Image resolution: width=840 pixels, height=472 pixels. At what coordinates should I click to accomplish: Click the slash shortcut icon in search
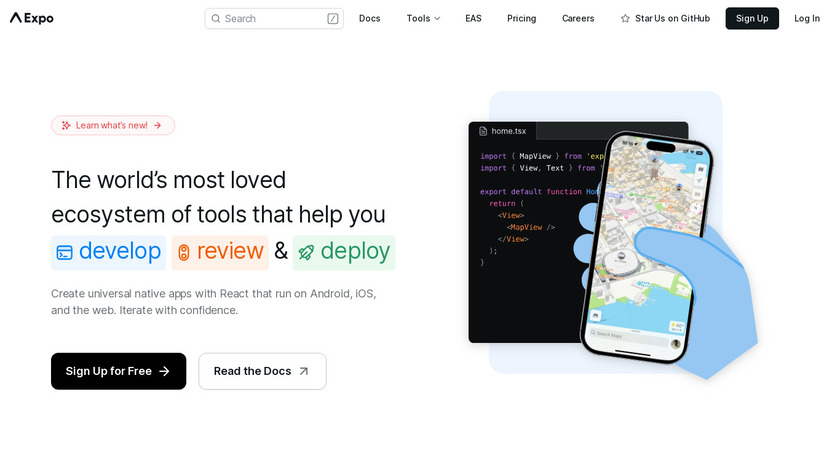(x=333, y=19)
